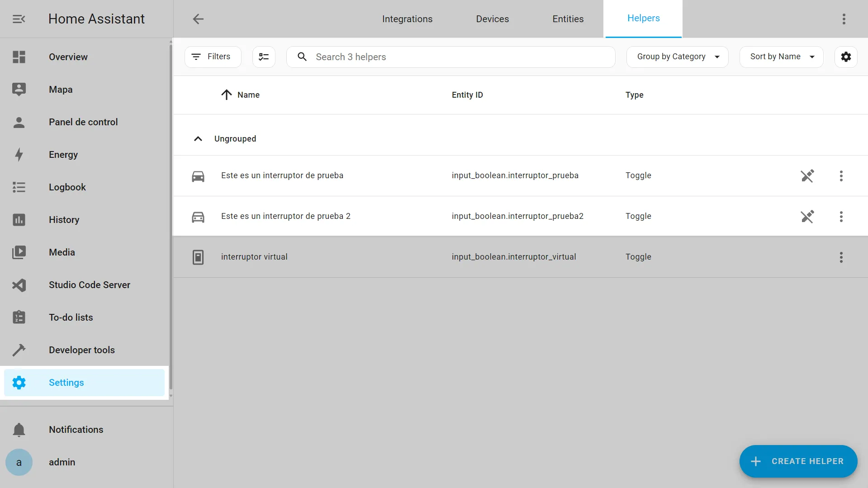This screenshot has width=868, height=488.
Task: Collapse the sidebar with the menu icon
Action: pyautogui.click(x=19, y=19)
